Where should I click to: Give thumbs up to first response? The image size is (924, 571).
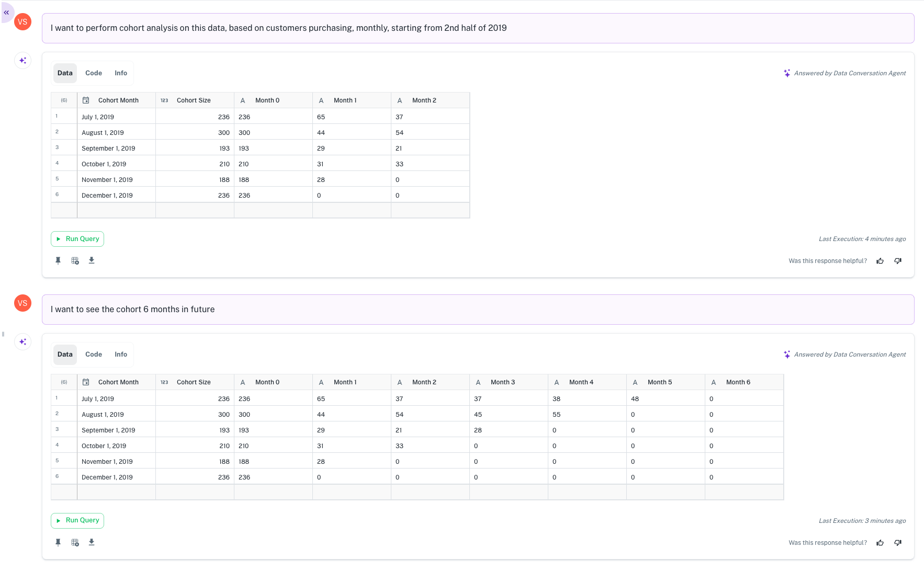[x=880, y=261]
